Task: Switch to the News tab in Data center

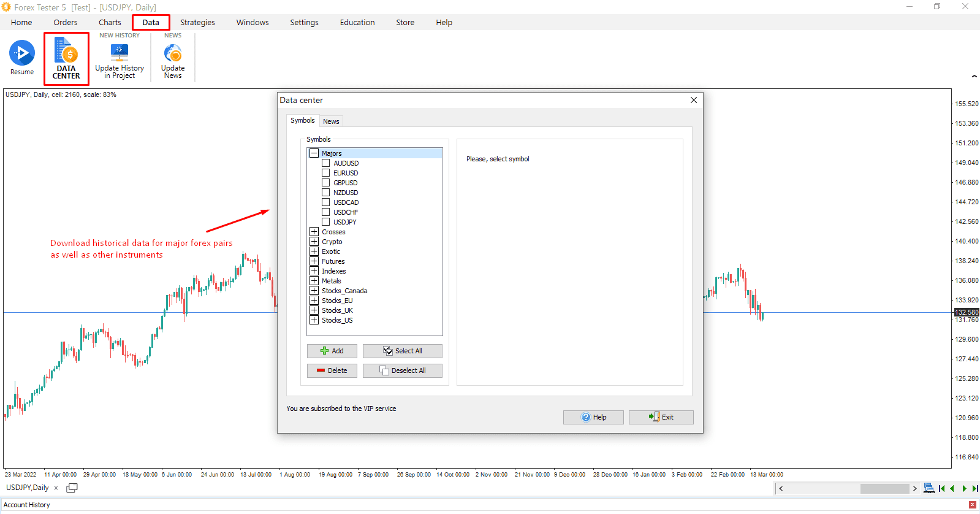Action: click(x=331, y=121)
